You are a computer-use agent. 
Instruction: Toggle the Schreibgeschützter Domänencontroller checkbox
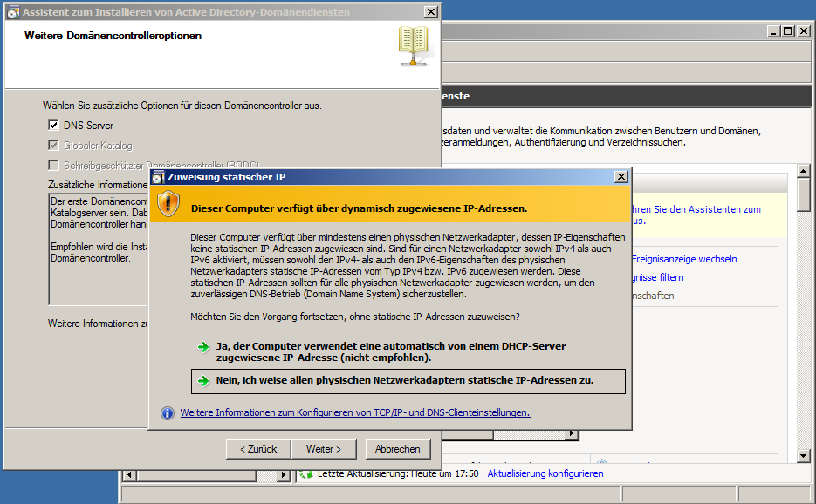point(53,166)
